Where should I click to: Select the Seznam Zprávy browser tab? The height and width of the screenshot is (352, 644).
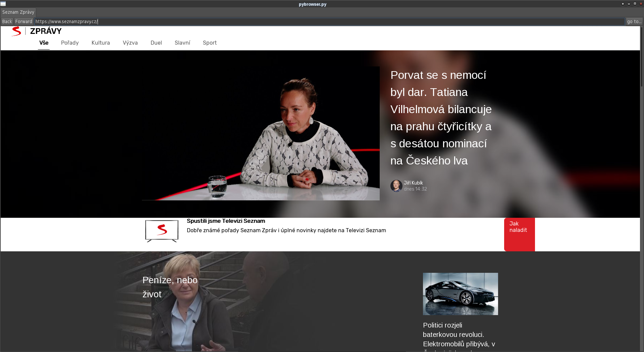point(18,12)
